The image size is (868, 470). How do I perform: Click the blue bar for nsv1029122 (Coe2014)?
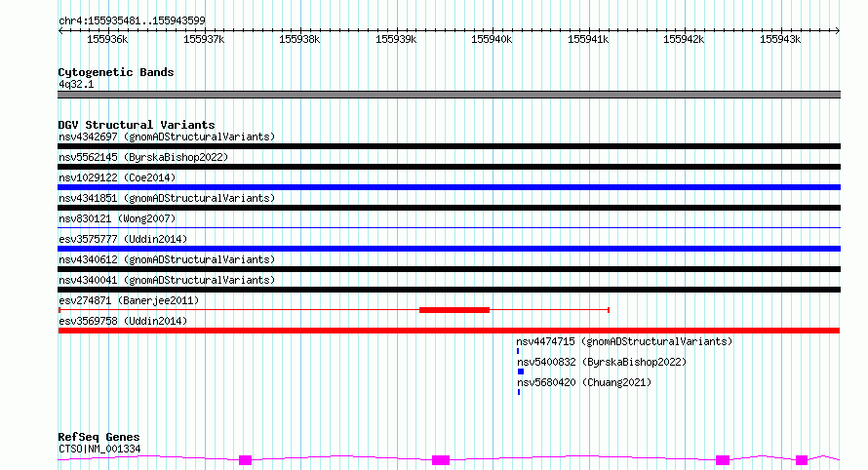coord(449,187)
